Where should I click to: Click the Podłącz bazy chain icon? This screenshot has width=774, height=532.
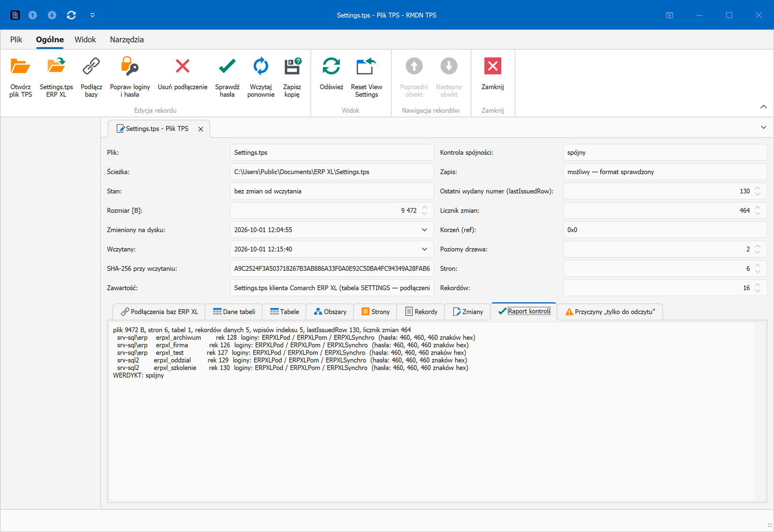coord(91,66)
